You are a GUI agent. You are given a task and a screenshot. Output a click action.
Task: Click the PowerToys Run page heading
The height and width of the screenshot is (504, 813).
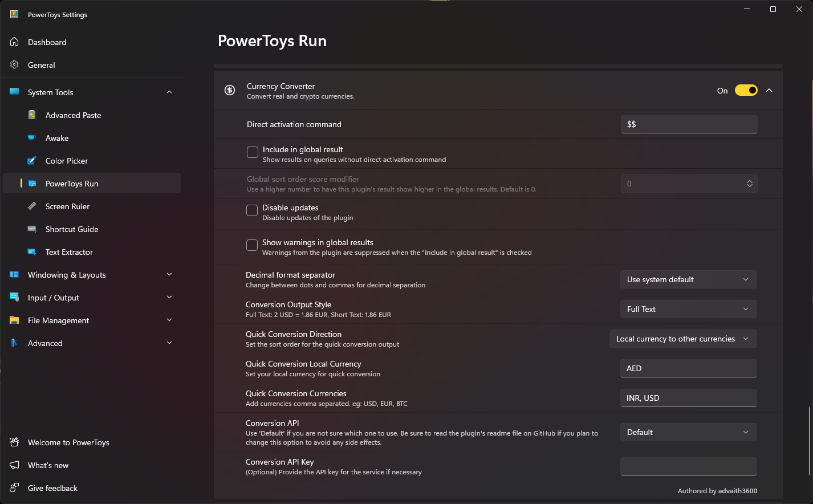click(x=272, y=41)
